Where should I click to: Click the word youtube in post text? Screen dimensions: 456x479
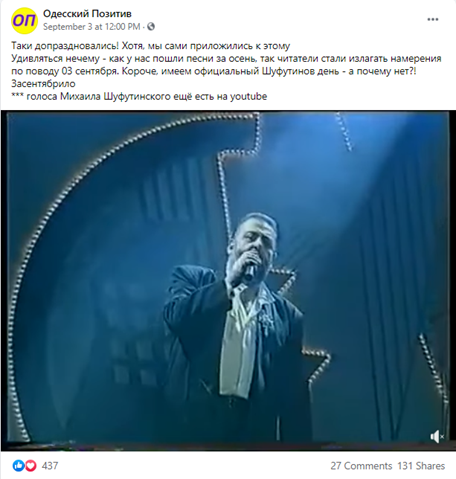pyautogui.click(x=249, y=96)
